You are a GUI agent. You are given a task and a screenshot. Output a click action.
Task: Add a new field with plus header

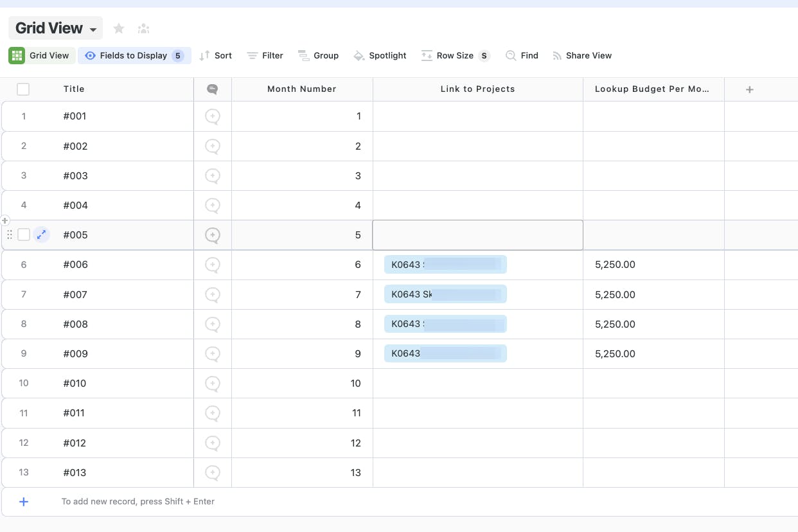click(x=749, y=89)
